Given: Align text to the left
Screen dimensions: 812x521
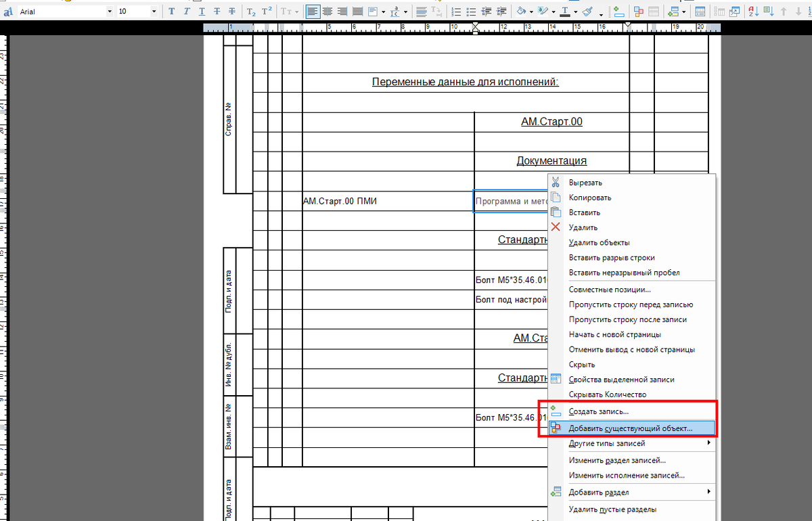Looking at the screenshot, I should pos(313,12).
